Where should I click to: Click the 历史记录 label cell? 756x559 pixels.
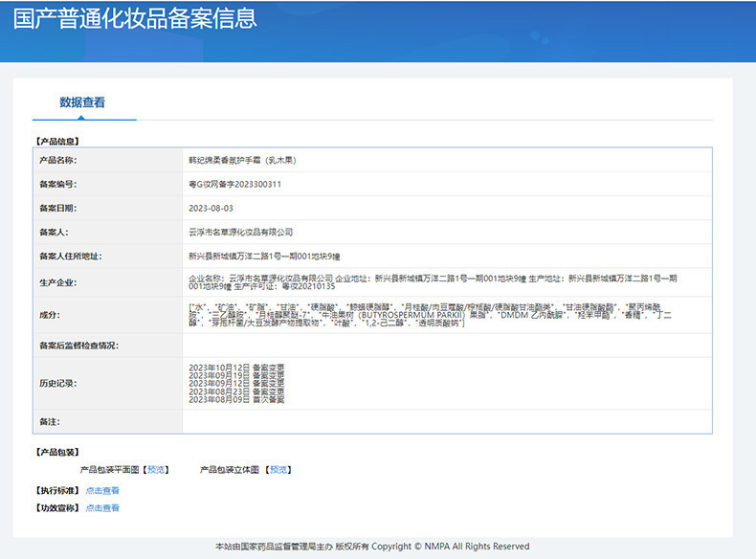pos(108,384)
